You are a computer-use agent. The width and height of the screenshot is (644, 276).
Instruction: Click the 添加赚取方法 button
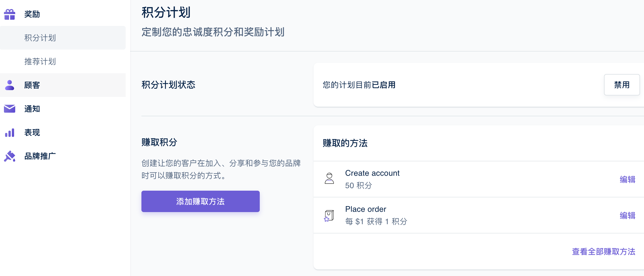click(x=200, y=201)
